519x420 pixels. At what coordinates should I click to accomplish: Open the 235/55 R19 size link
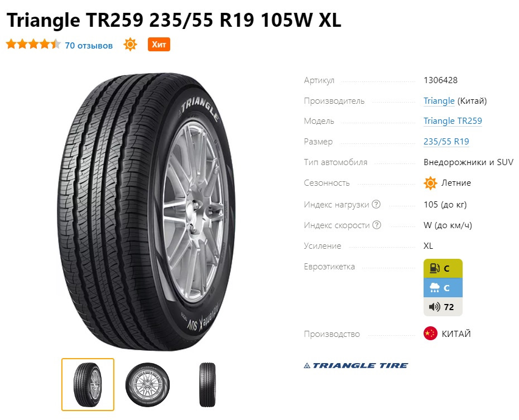pos(446,142)
